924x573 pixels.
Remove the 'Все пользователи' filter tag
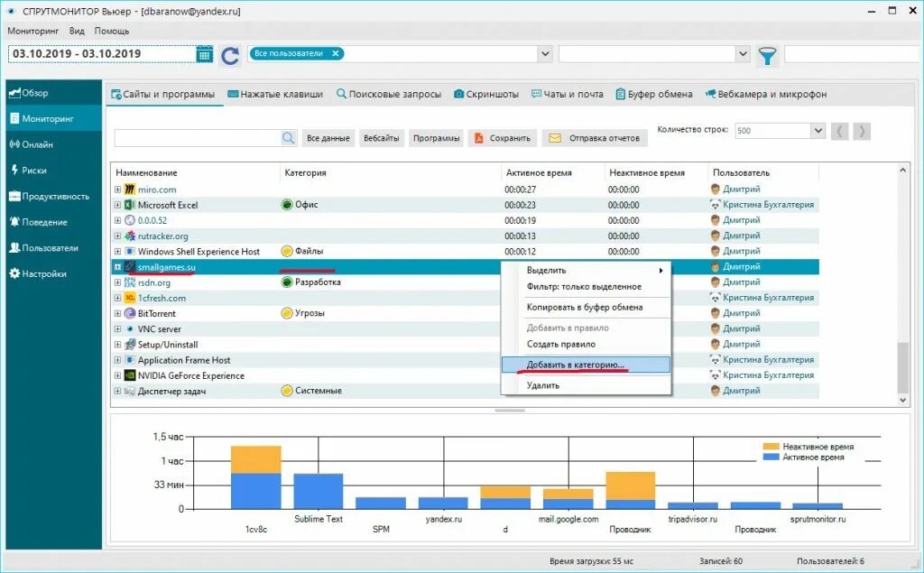336,53
